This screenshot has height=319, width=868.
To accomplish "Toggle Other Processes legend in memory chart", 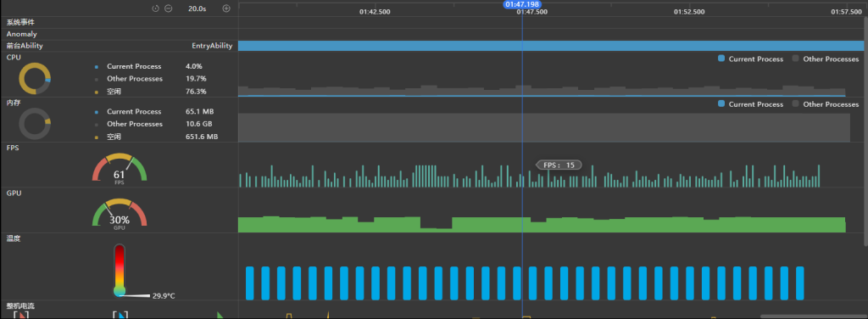I will 826,104.
